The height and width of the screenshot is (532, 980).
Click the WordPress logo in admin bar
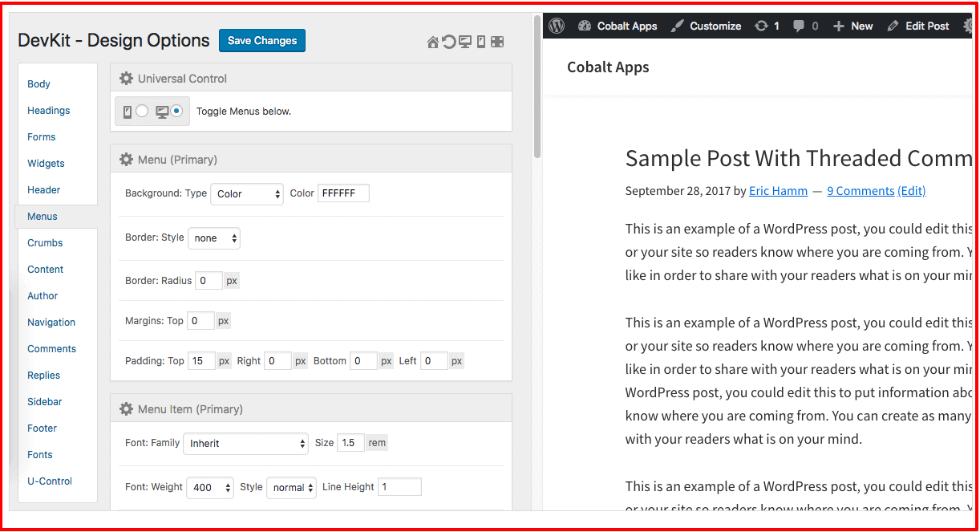[557, 26]
